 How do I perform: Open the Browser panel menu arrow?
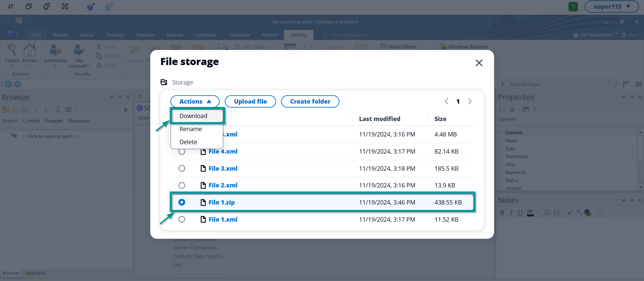[x=112, y=97]
